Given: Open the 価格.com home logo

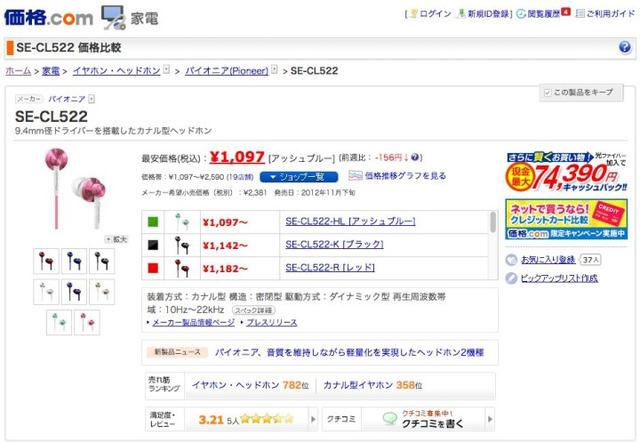Looking at the screenshot, I should [x=48, y=18].
